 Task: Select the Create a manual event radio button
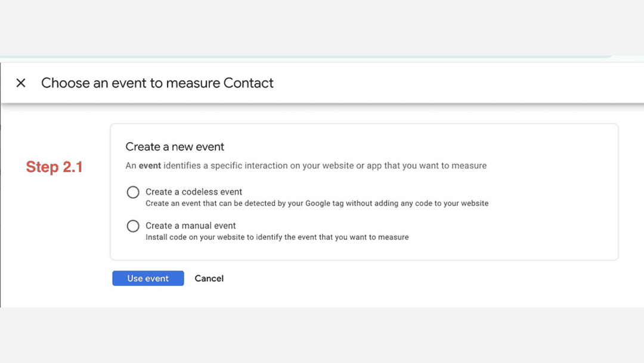(x=133, y=226)
